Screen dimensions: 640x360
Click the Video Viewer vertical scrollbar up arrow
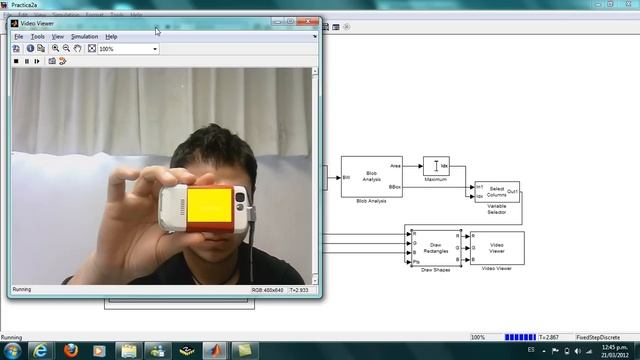[315, 71]
